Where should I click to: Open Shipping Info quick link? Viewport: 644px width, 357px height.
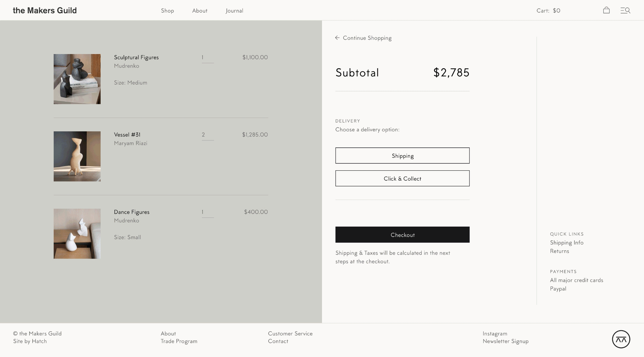[x=566, y=243]
